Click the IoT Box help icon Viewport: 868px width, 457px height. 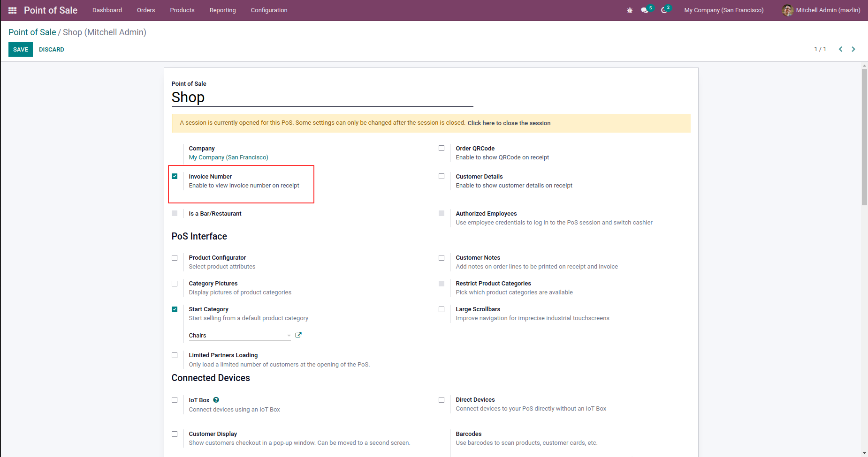tap(216, 400)
